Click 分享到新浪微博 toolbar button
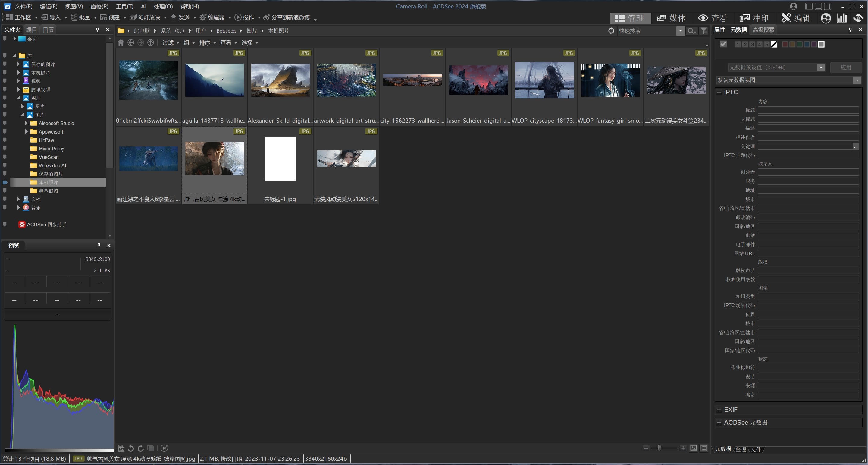Screen dimensions: 868x465 287,17
